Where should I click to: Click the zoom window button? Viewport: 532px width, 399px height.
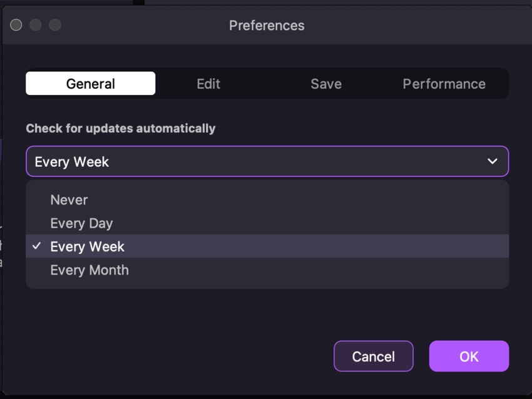pos(55,25)
